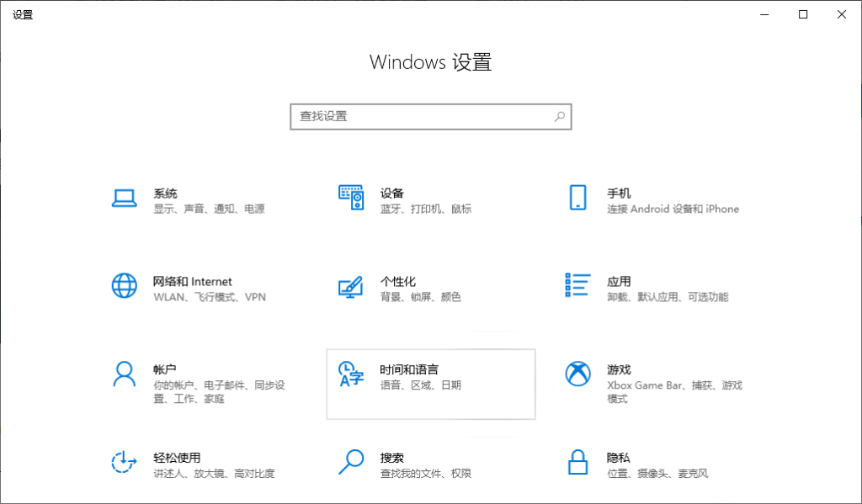Pick the 轻松使用 title
The width and height of the screenshot is (862, 504).
(x=177, y=458)
